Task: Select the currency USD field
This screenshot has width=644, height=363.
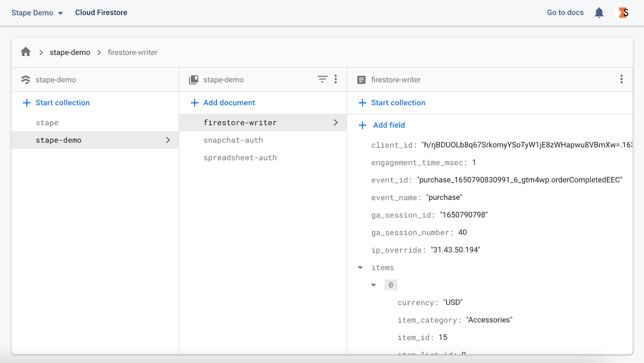Action: 430,303
